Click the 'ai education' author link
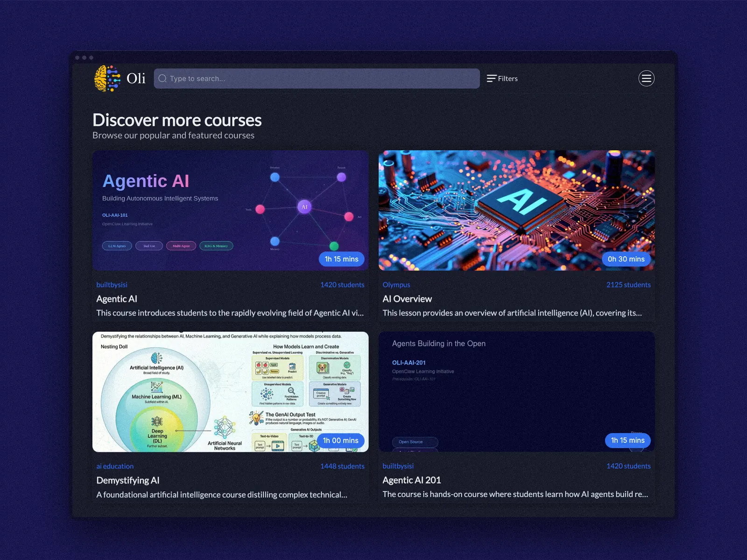Image resolution: width=747 pixels, height=560 pixels. click(x=115, y=466)
